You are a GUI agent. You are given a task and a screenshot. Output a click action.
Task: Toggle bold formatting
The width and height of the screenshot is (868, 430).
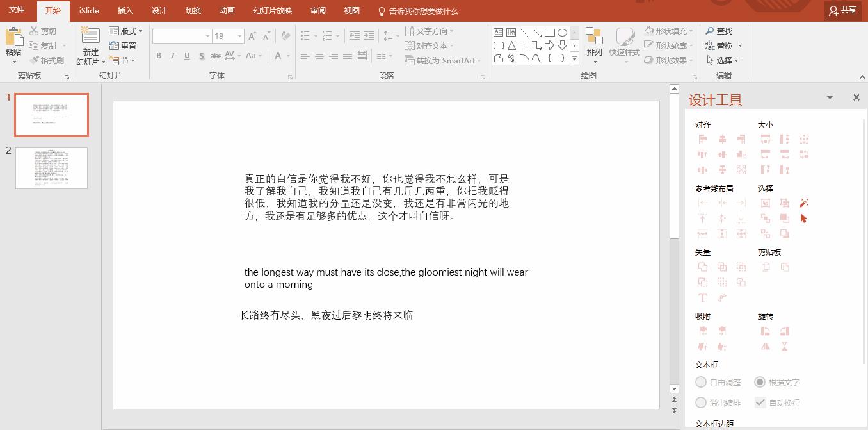[159, 56]
